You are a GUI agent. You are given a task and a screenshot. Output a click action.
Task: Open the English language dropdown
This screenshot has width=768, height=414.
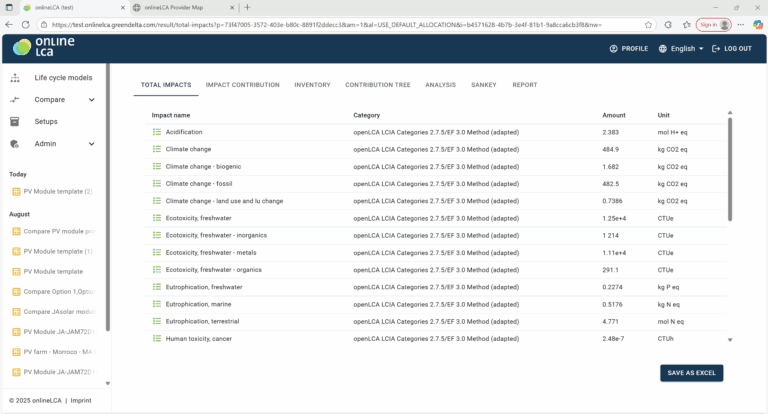tap(682, 48)
